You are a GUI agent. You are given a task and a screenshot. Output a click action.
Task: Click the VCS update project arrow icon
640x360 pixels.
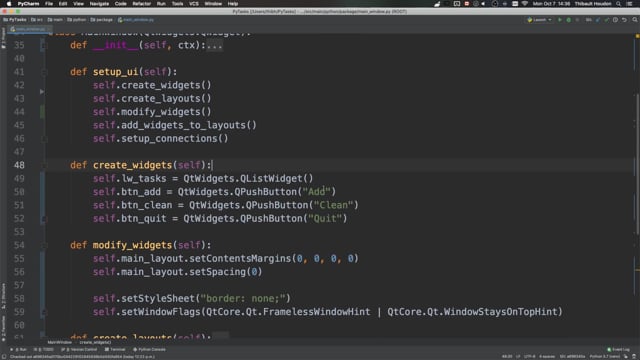[x=598, y=20]
